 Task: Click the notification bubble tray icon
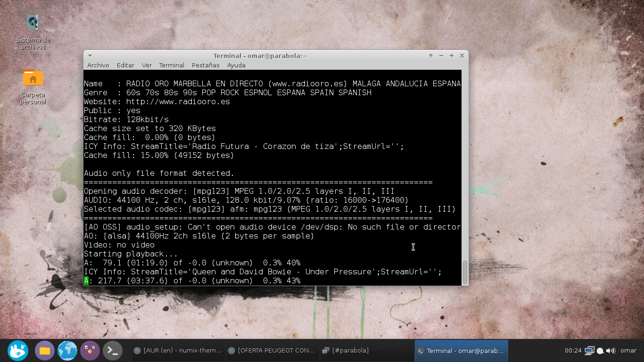point(600,351)
